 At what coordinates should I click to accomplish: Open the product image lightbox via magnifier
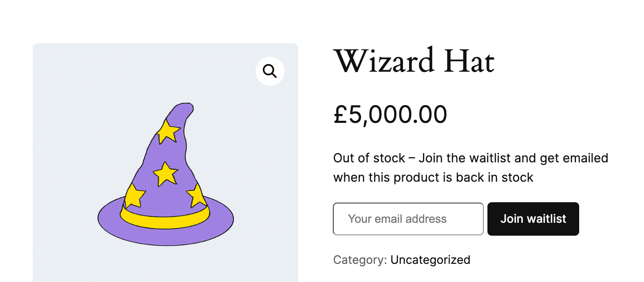[x=270, y=71]
